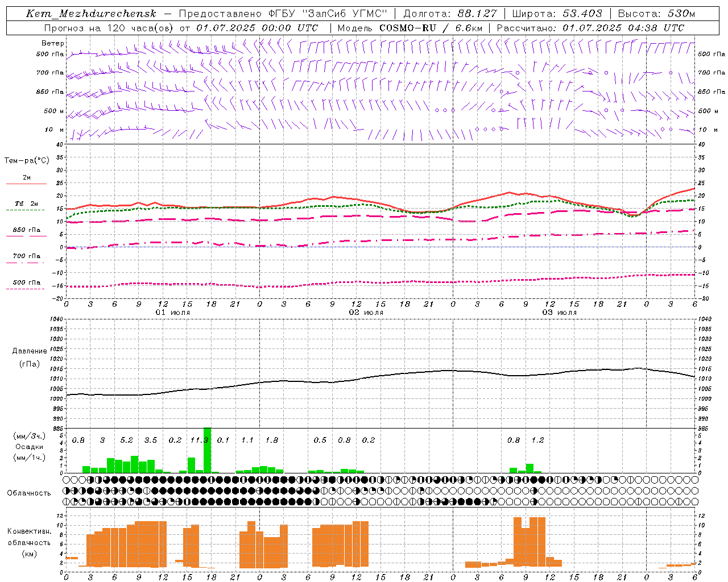The height and width of the screenshot is (582, 728).
Task: Click the 11.3 precipitation total value
Action: coord(199,440)
